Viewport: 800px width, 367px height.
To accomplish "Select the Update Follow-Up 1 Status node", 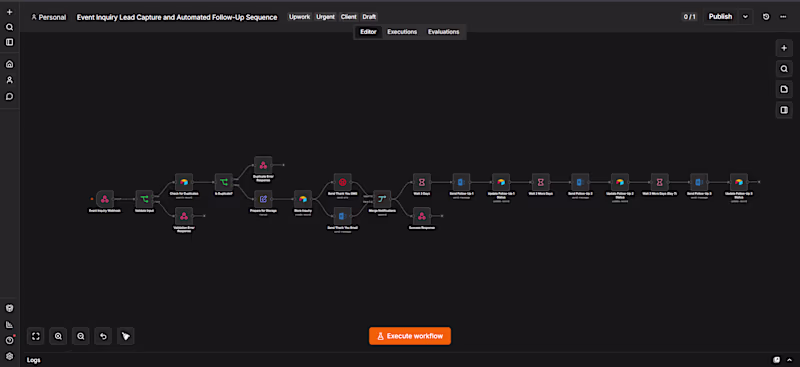I will (x=501, y=182).
